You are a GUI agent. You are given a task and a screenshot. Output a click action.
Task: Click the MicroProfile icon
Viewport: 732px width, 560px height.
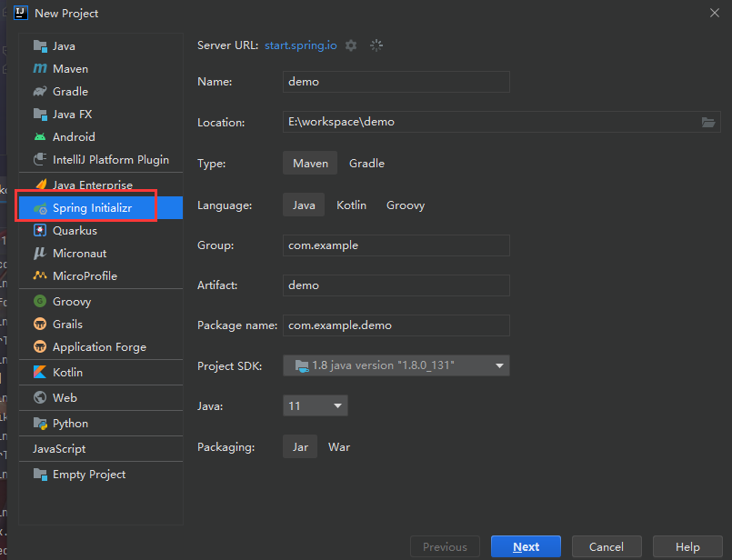40,275
